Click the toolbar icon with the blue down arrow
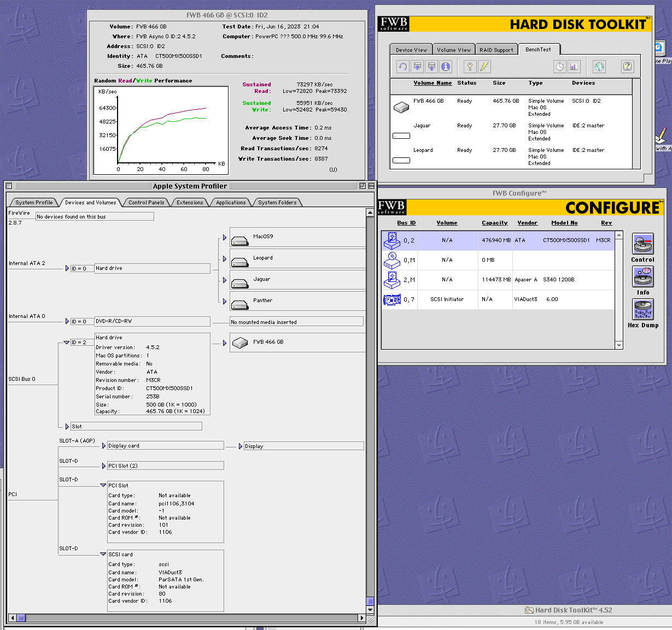Viewport: 672px width, 630px height. (x=431, y=67)
